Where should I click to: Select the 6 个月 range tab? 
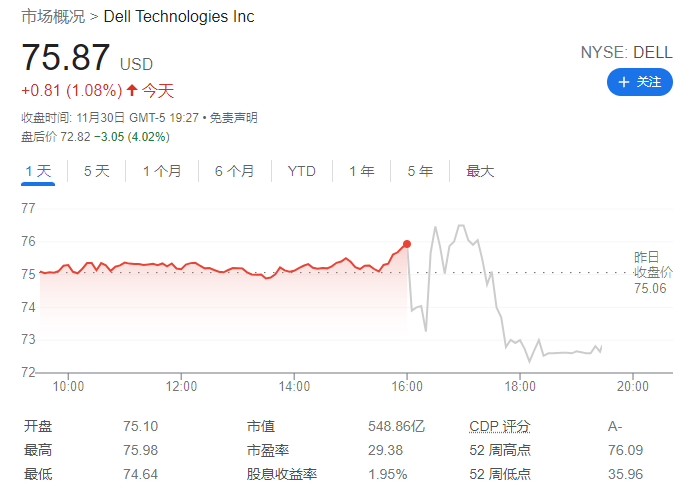(235, 171)
